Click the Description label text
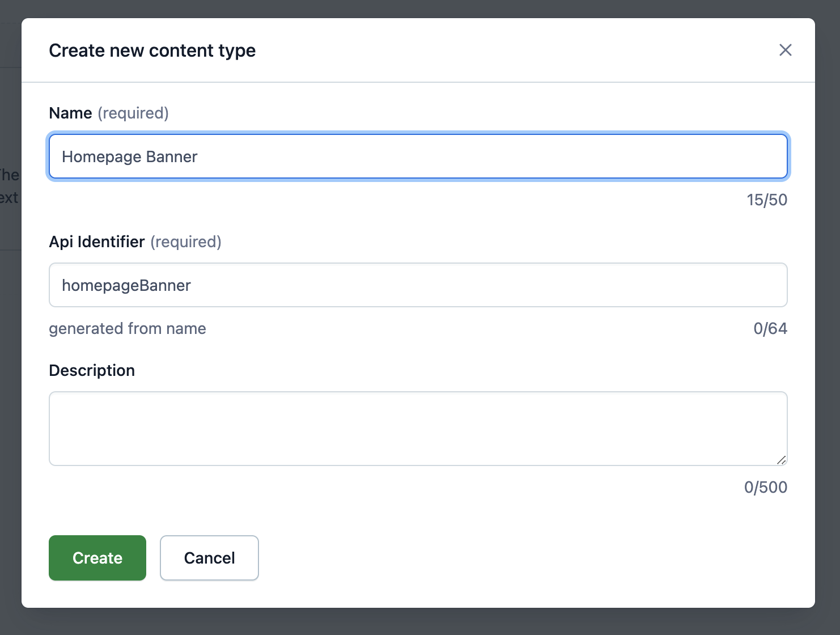The width and height of the screenshot is (840, 635). pyautogui.click(x=92, y=371)
